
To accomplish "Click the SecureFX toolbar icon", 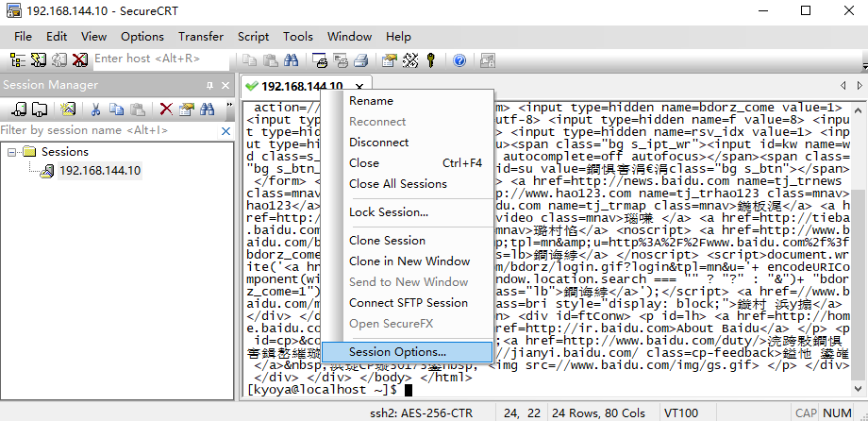I will coord(488,59).
